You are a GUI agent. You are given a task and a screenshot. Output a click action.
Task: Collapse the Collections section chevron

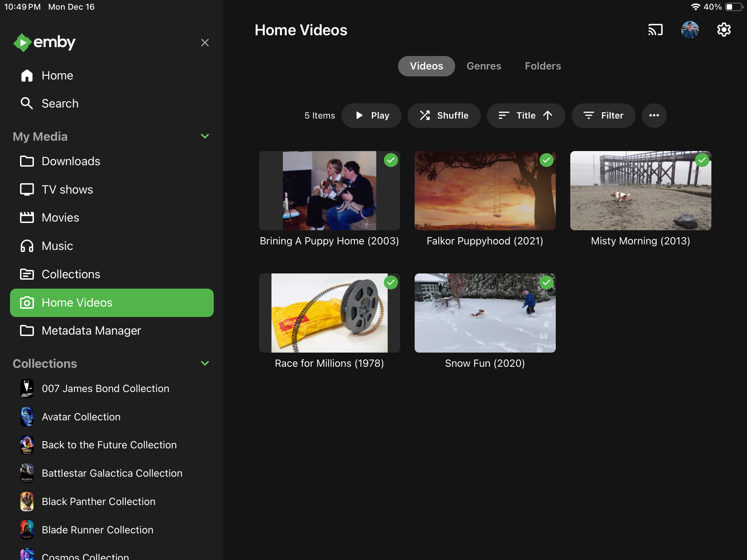(x=205, y=363)
